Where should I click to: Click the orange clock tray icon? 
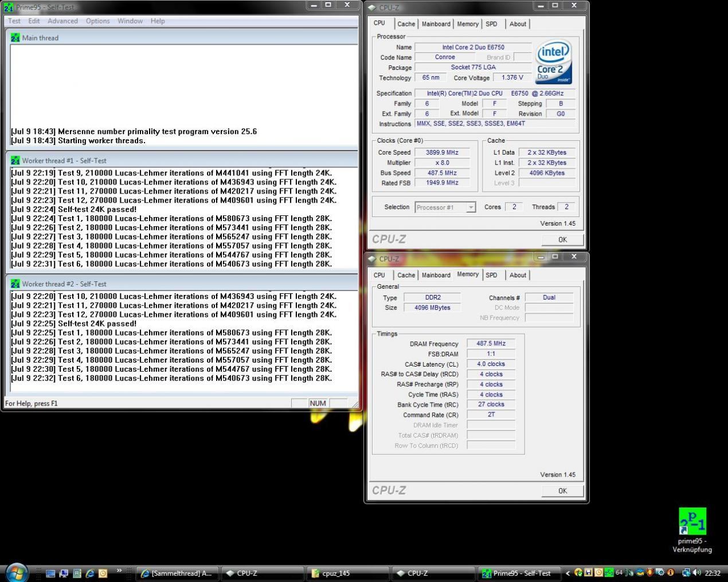pos(599,573)
